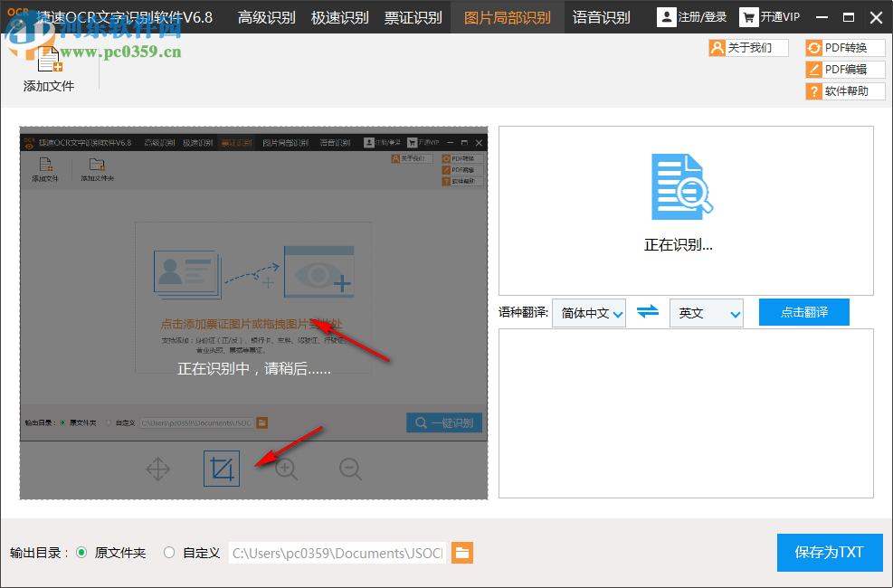Open the 英文 target language dropdown
The width and height of the screenshot is (893, 588).
[x=707, y=313]
